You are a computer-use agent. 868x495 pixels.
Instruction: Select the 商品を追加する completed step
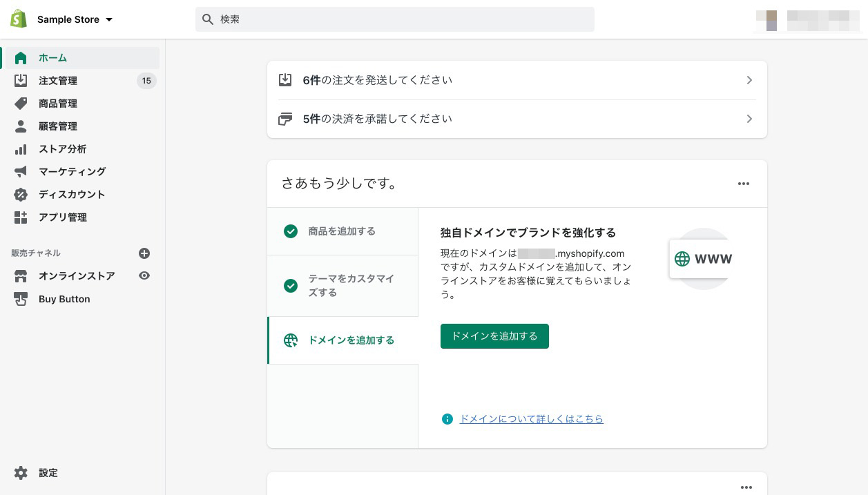(342, 231)
